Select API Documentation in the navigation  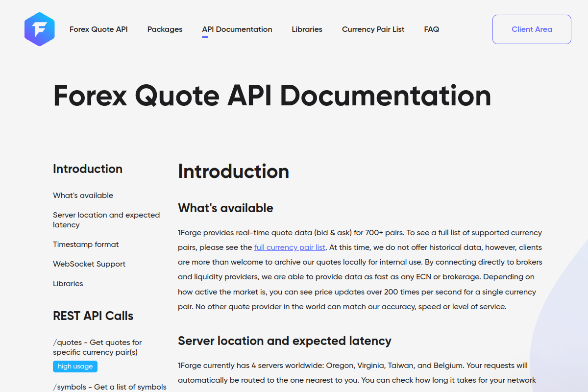237,29
